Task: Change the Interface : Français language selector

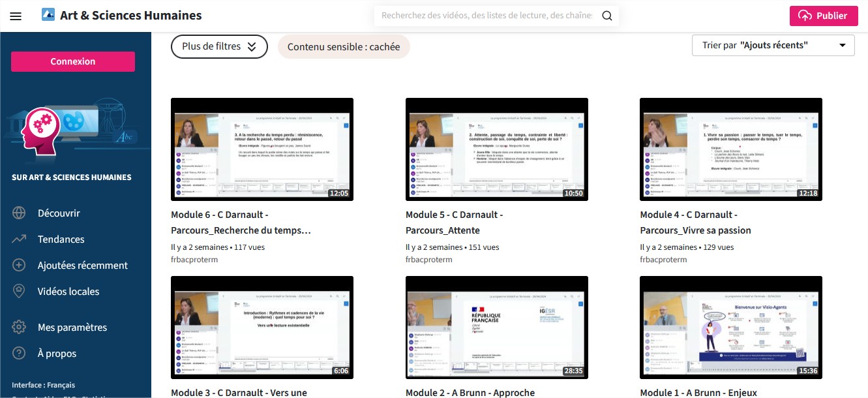Action: coord(43,385)
